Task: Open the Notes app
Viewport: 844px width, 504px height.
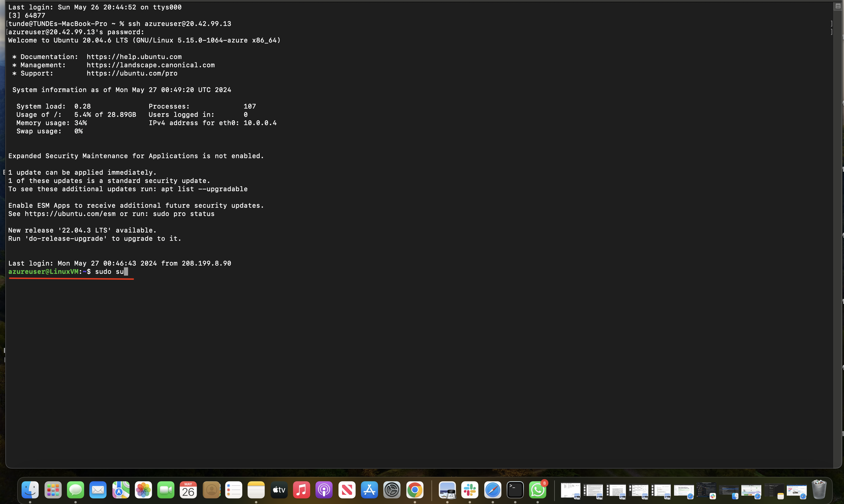Action: click(256, 490)
